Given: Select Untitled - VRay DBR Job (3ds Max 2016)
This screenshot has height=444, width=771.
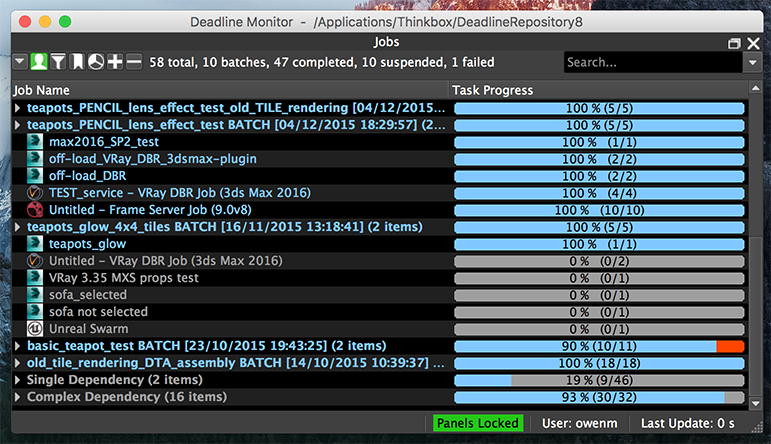Looking at the screenshot, I should [x=166, y=261].
